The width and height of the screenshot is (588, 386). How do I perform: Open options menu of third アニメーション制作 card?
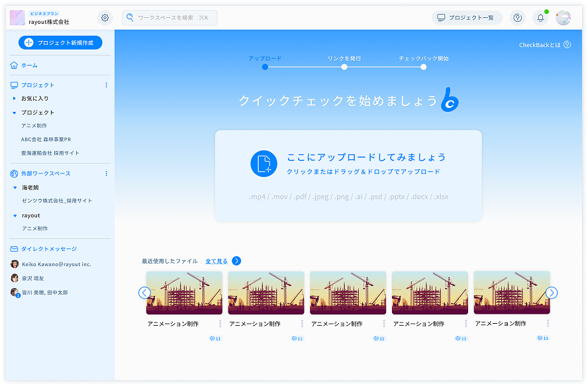384,323
